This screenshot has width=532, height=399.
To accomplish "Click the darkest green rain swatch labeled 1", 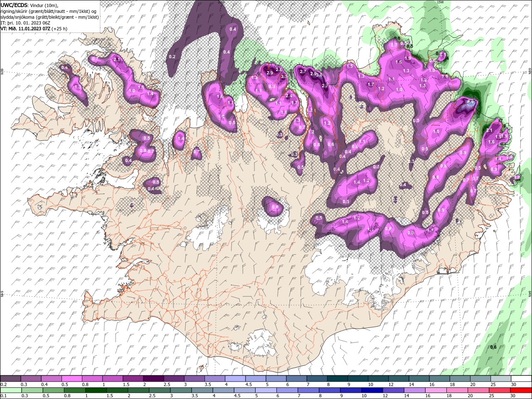I will tap(96, 390).
